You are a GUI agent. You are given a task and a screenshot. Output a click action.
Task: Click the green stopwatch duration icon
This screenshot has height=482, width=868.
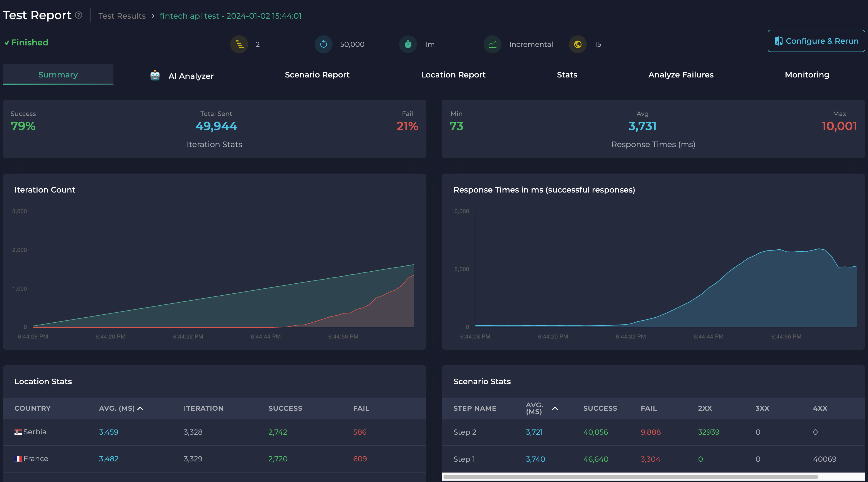[x=408, y=44]
